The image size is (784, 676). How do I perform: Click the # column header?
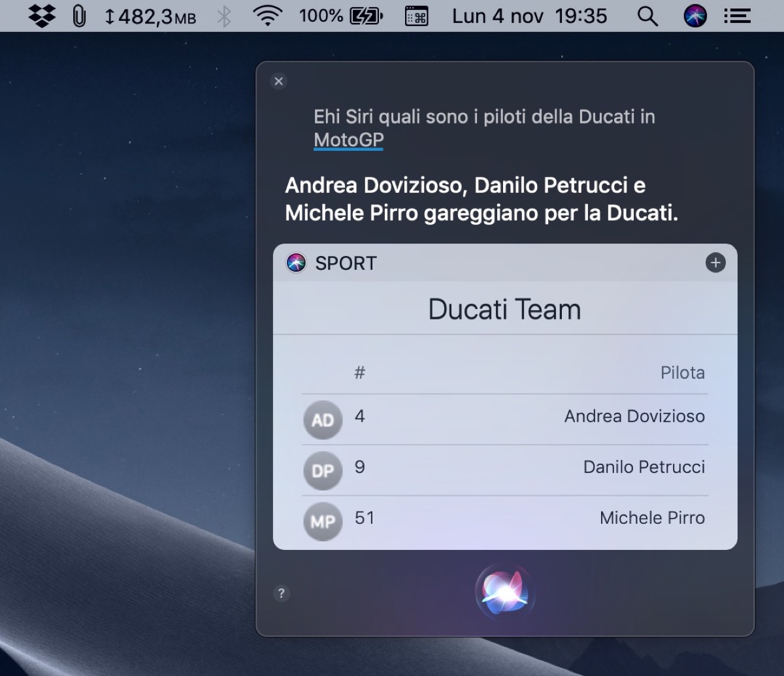click(359, 373)
